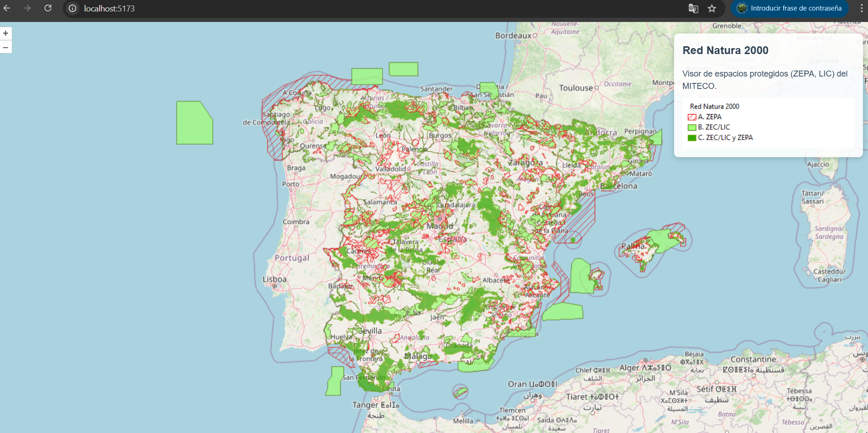Zoom out of the map
This screenshot has width=868, height=433.
pos(6,47)
